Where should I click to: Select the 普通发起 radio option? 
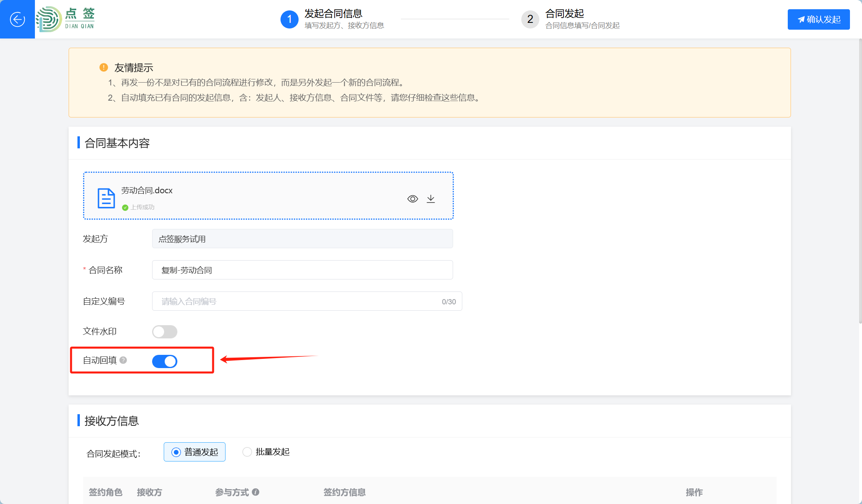tap(195, 452)
